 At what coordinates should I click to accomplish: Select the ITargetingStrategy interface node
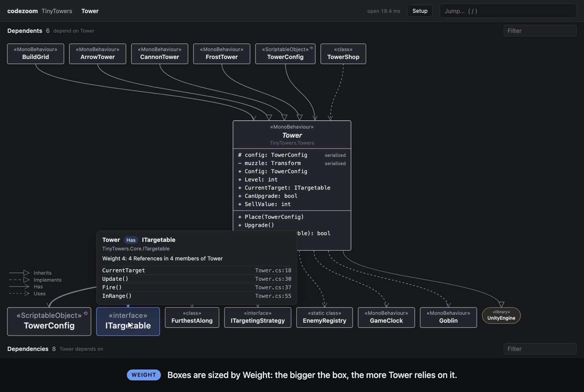tap(258, 317)
